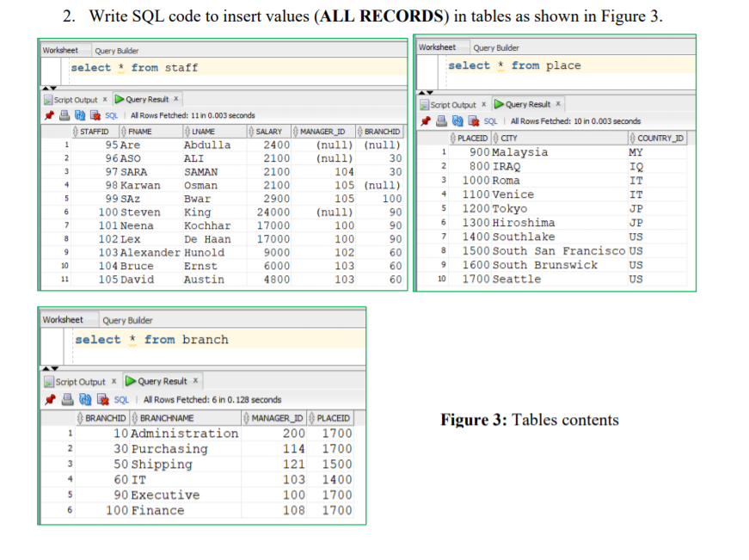
Task: Refresh the branch Query Result grid
Action: pos(83,400)
